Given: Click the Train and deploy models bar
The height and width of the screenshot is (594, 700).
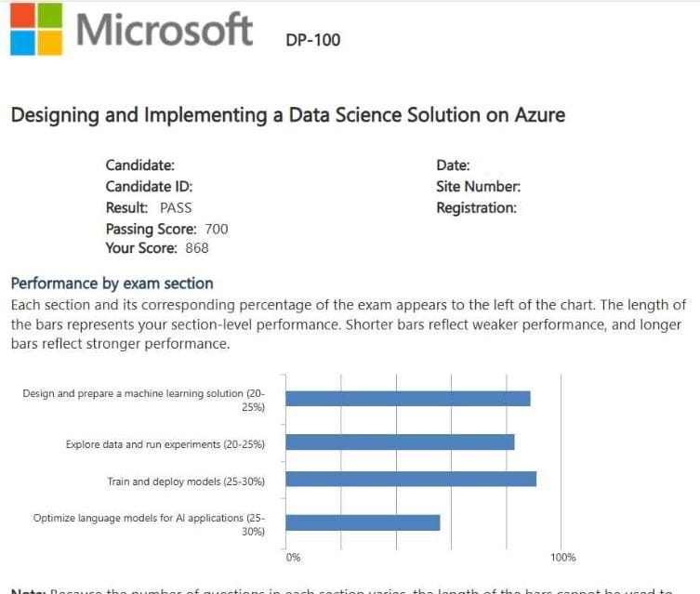Looking at the screenshot, I should 410,479.
